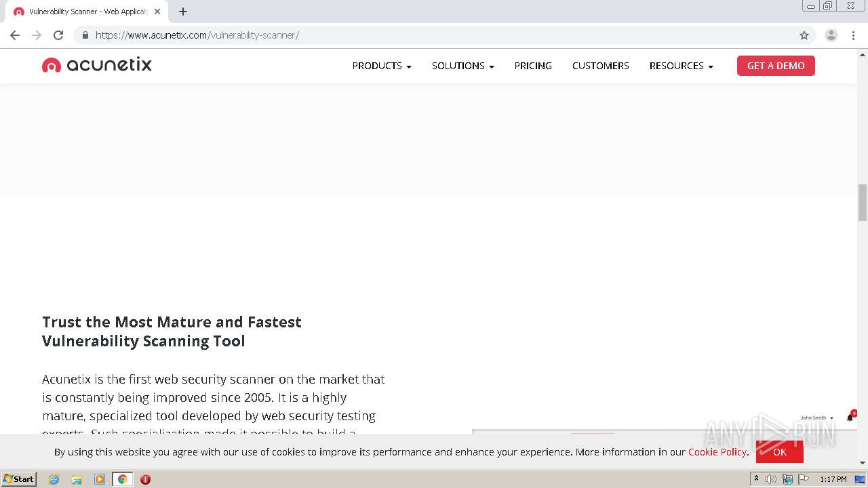Expand the Products dropdown menu
The width and height of the screenshot is (868, 488).
click(382, 66)
